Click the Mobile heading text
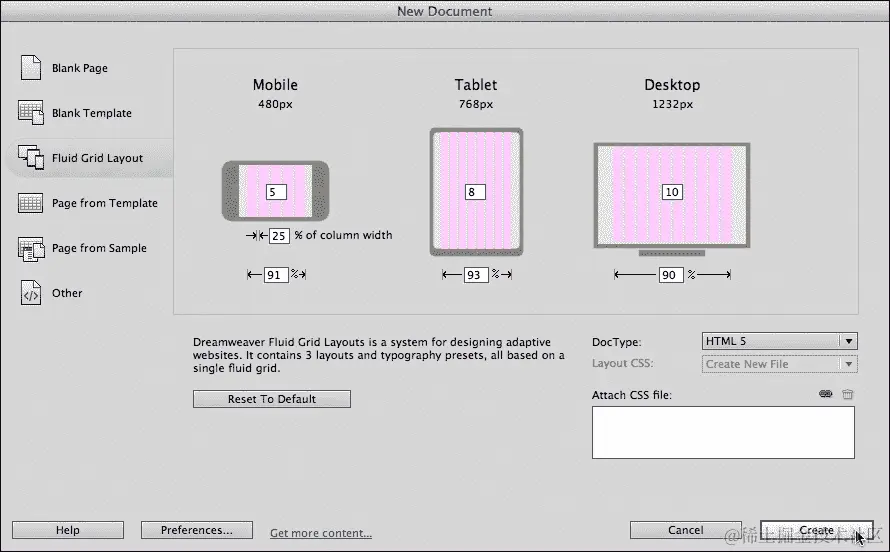890x552 pixels. point(275,85)
